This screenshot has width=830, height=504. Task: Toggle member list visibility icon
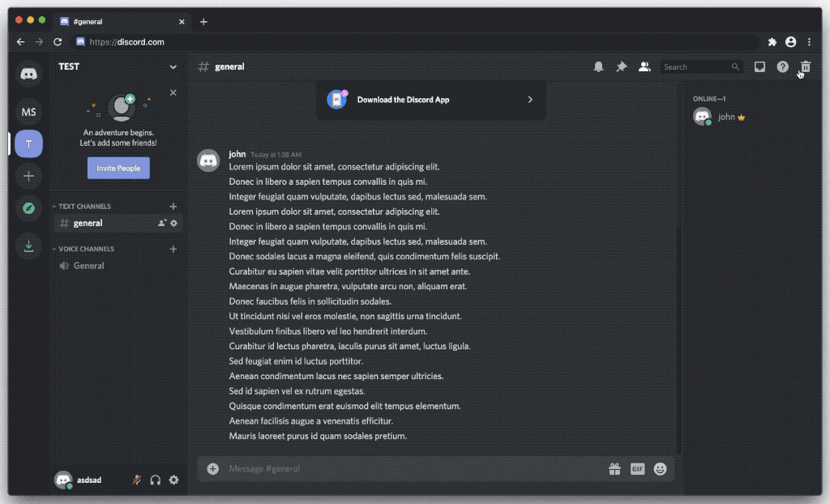click(644, 66)
